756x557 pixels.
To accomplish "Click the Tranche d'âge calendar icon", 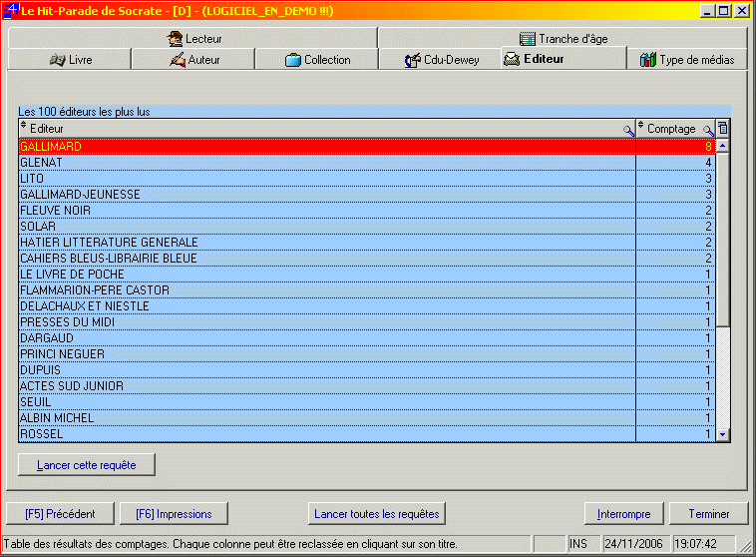I will [x=527, y=39].
